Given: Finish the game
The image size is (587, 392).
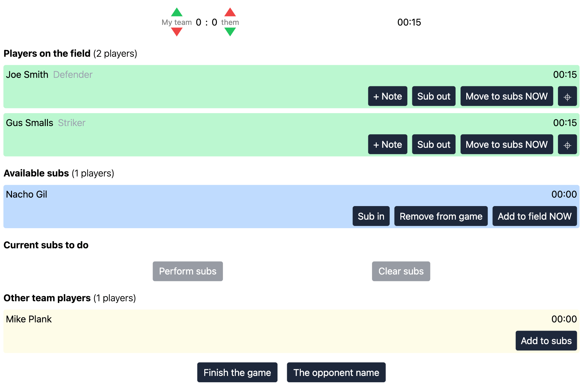Looking at the screenshot, I should point(237,372).
